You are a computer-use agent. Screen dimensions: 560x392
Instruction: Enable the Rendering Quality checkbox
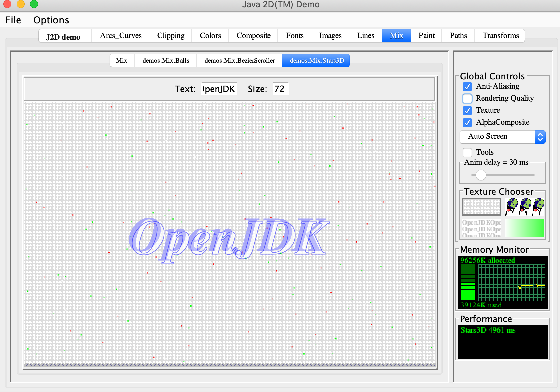click(x=467, y=99)
